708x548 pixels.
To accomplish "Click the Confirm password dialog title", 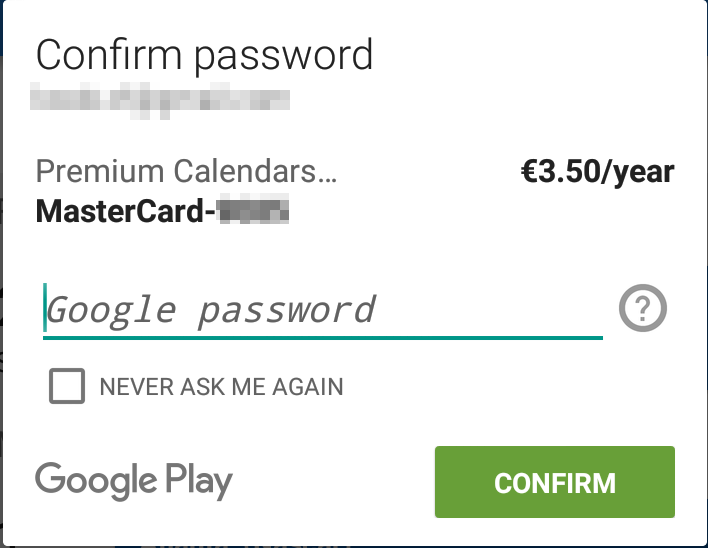I will 204,54.
